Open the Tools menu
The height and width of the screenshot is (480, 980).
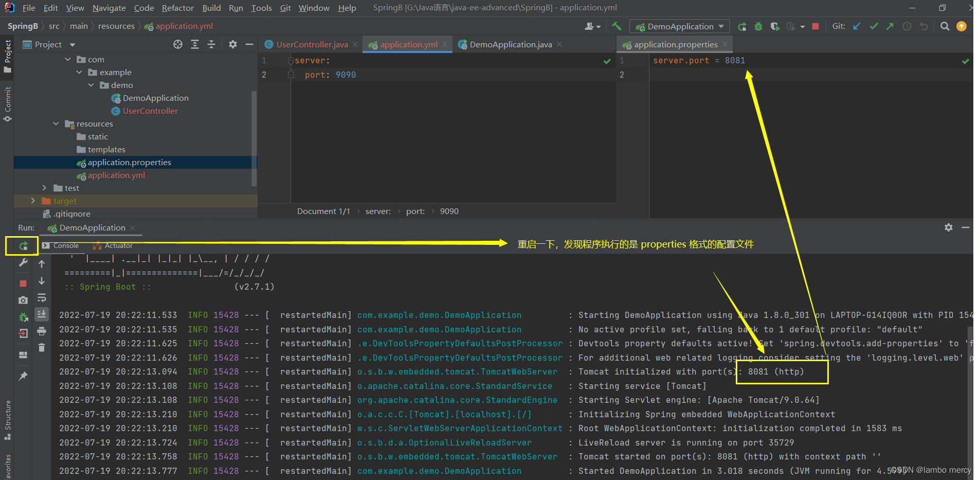pyautogui.click(x=261, y=8)
